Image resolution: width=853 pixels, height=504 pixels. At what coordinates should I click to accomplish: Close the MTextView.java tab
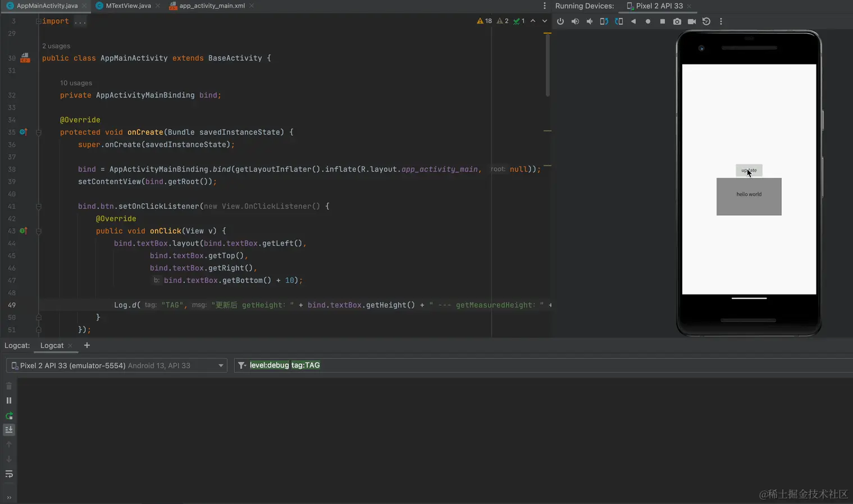pos(157,6)
